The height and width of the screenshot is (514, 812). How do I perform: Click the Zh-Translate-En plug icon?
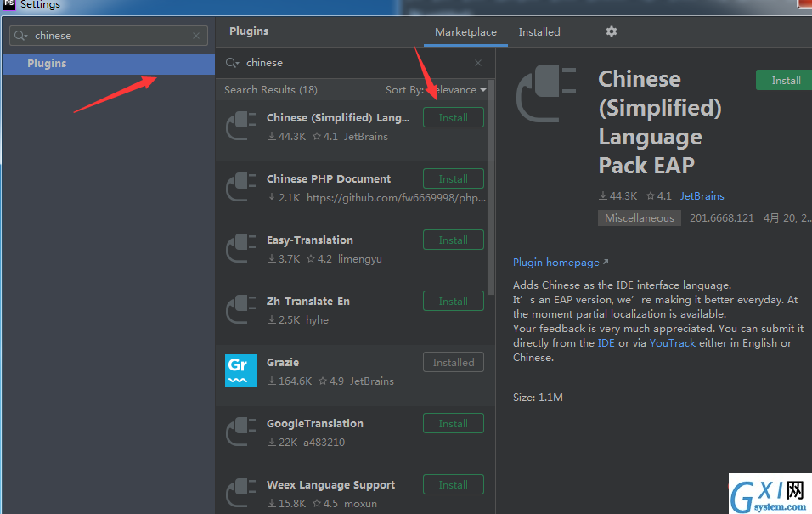tap(241, 309)
